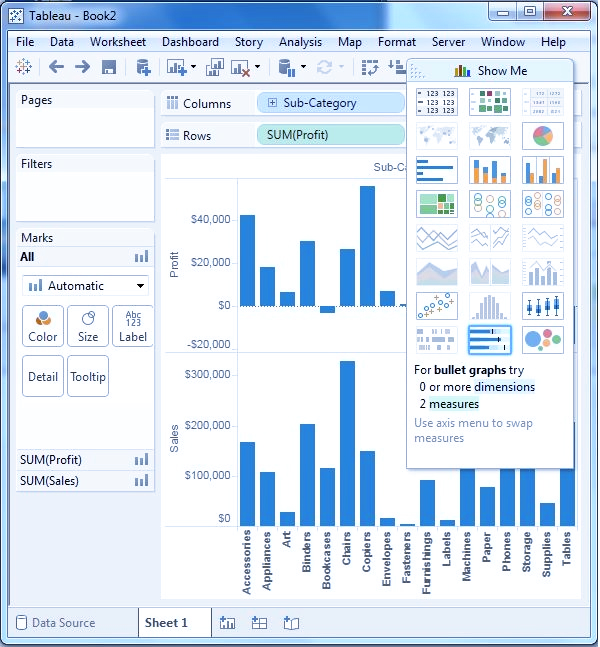Click the Color marks button
The image size is (600, 647).
(43, 326)
